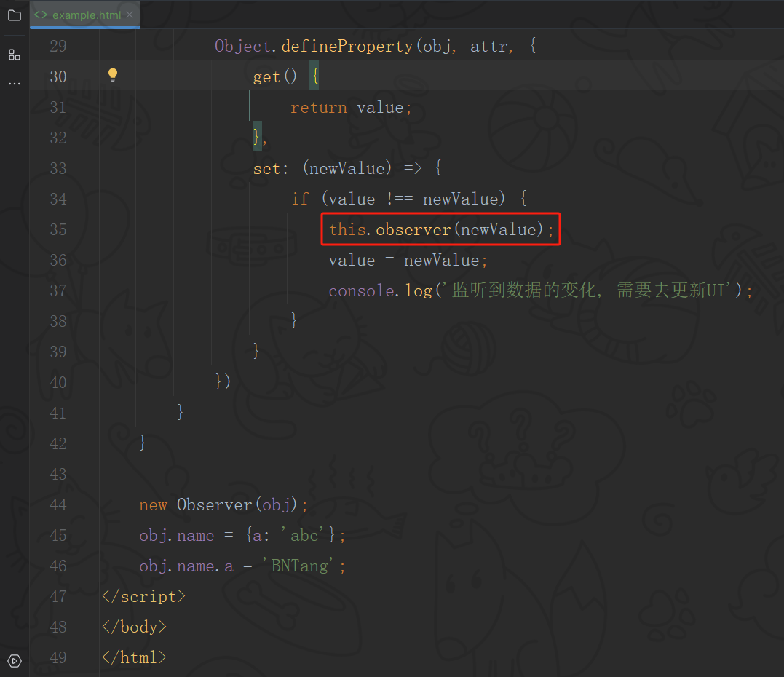Click the yellow lightbulb intention icon
The image size is (784, 677).
pos(113,75)
